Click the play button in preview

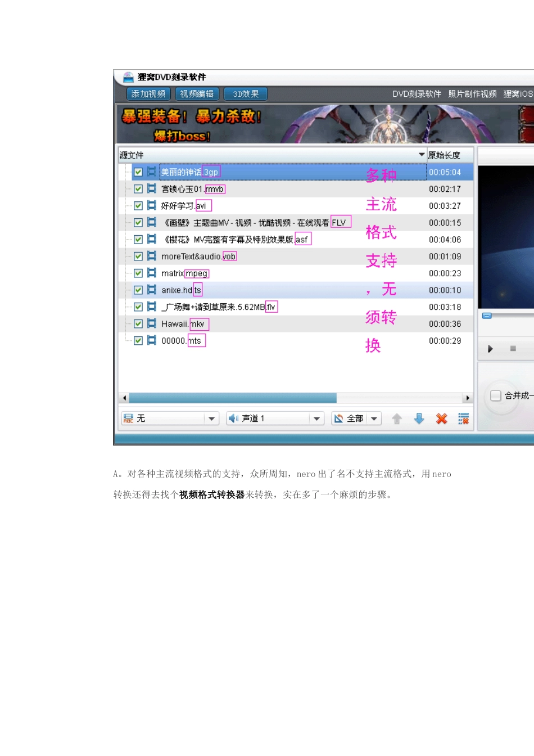pos(490,349)
